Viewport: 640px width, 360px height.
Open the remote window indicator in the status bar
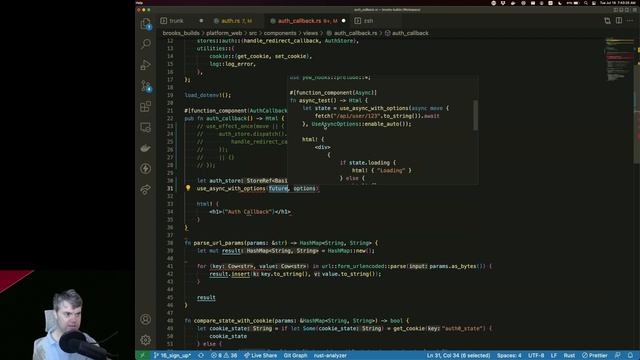click(142, 356)
